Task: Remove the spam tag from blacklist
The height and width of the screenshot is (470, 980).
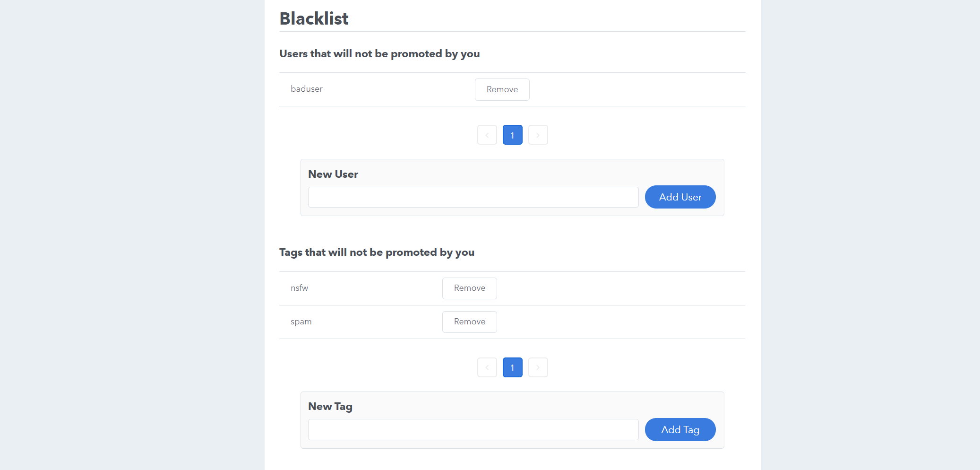Action: (x=469, y=322)
